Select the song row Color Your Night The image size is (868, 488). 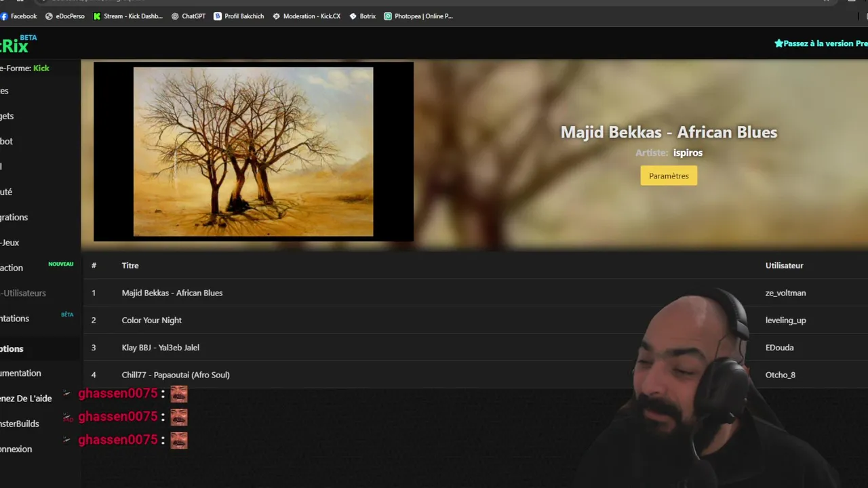(475, 320)
